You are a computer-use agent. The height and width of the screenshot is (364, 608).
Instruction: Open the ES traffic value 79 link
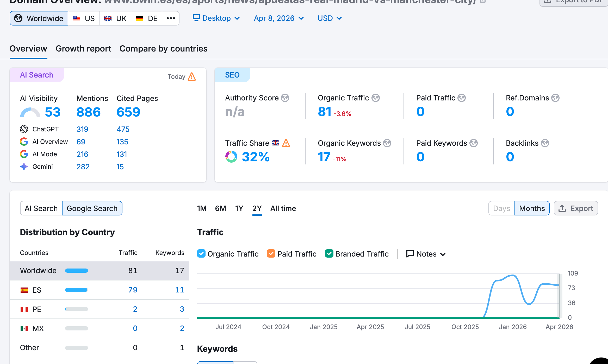(x=133, y=290)
